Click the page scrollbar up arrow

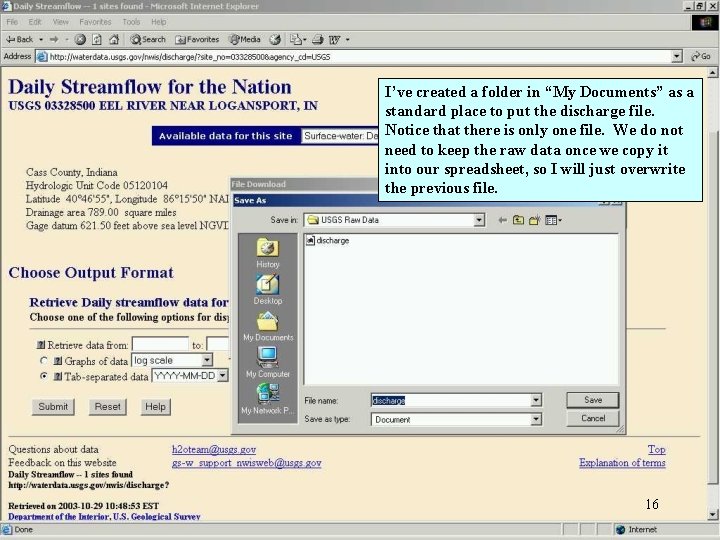pos(712,73)
